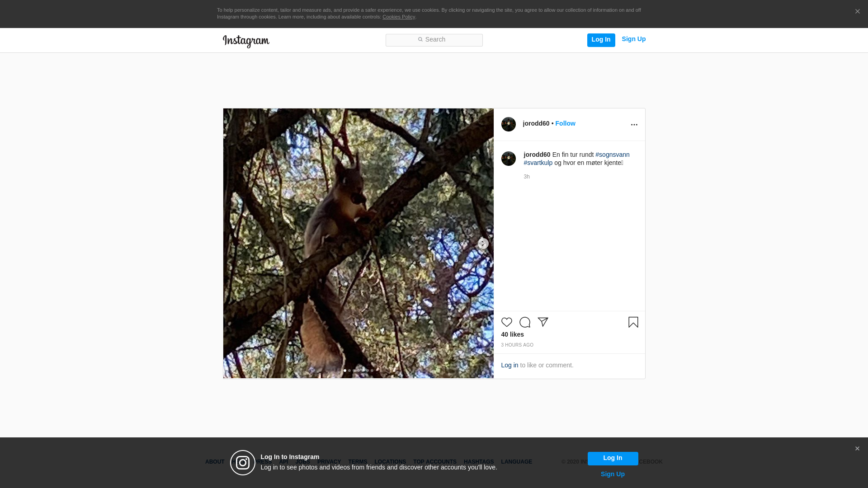
Task: Click the 3h timestamp under caption
Action: tap(527, 177)
